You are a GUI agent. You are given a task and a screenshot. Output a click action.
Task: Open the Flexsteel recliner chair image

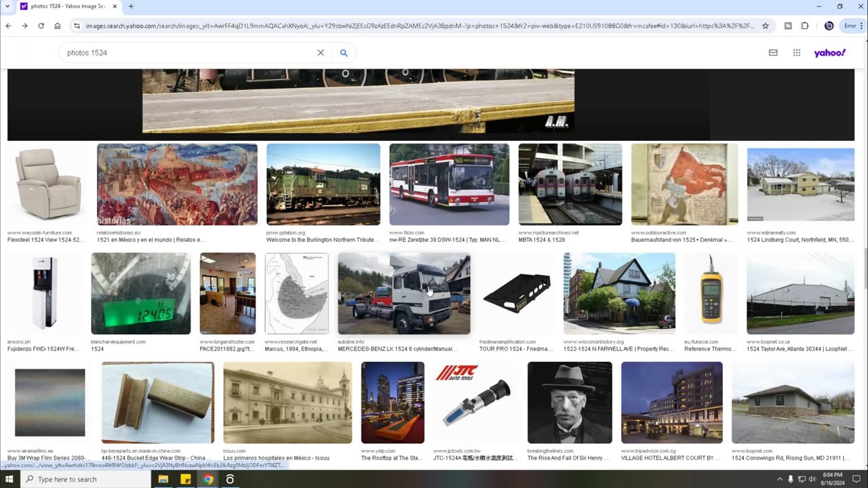[x=47, y=184]
